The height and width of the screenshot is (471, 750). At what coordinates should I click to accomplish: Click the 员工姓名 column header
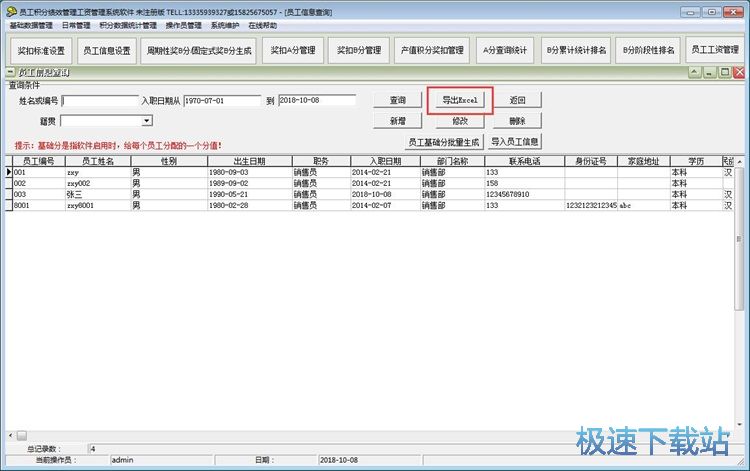[x=98, y=161]
